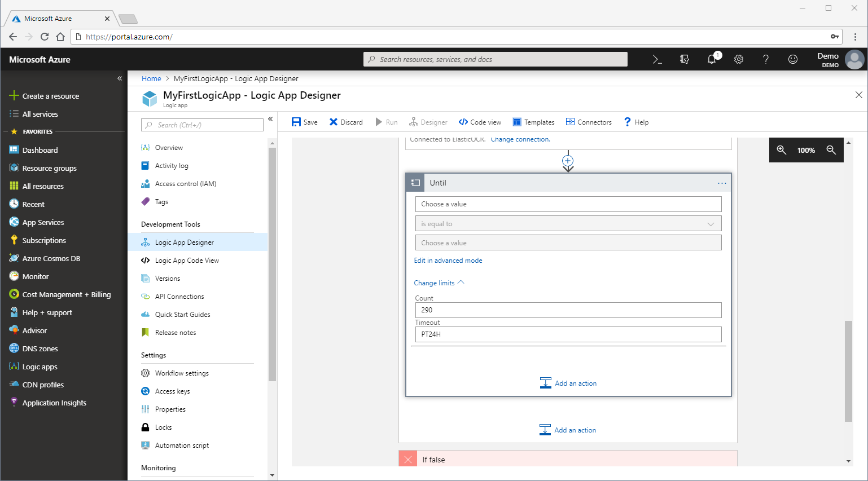Collapse the left Azure sidebar
The height and width of the screenshot is (481, 868).
(x=120, y=78)
